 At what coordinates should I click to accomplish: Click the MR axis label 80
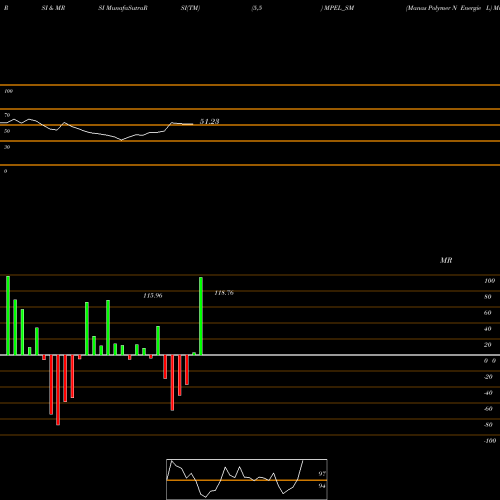pos(488,297)
